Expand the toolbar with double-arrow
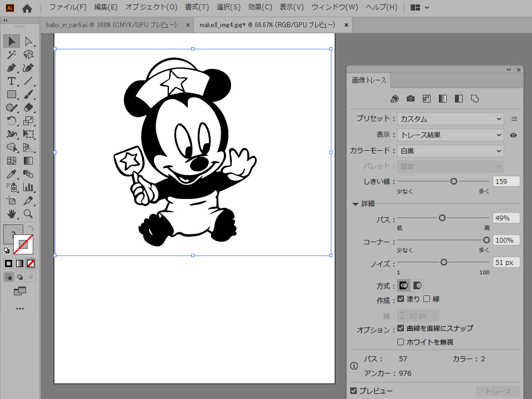The height and width of the screenshot is (399, 532). click(6, 21)
